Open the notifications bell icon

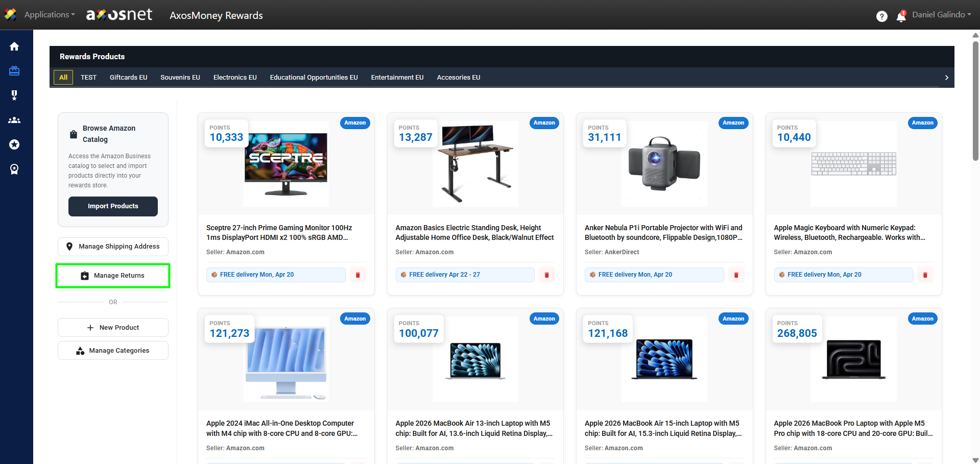pos(901,16)
